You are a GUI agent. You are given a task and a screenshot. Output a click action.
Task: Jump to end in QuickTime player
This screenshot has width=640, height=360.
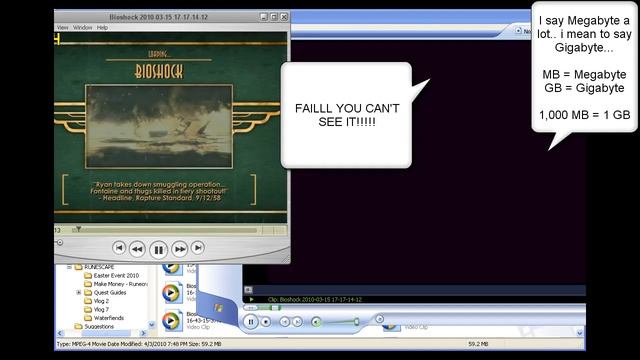pos(198,247)
